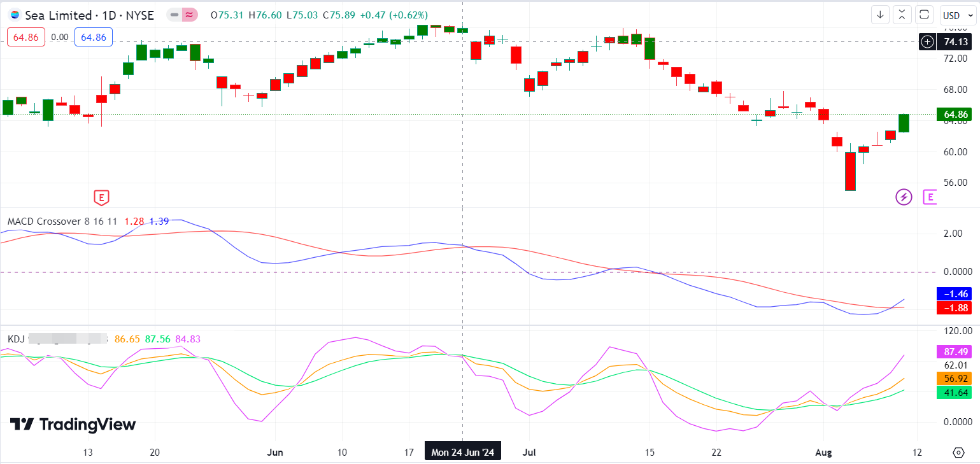Click the plus icon beside price 74.13
Viewport: 980px width, 464px height.
(928, 42)
